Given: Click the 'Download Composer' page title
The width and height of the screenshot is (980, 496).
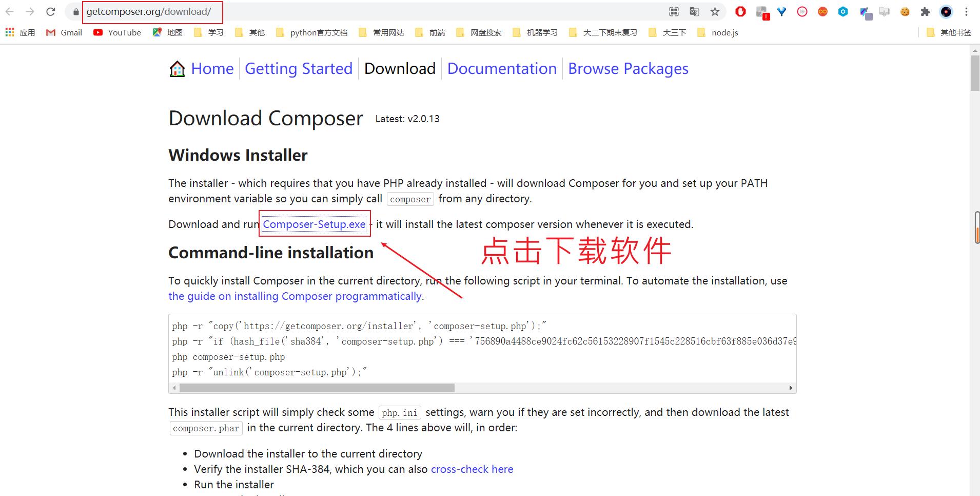Looking at the screenshot, I should [266, 119].
